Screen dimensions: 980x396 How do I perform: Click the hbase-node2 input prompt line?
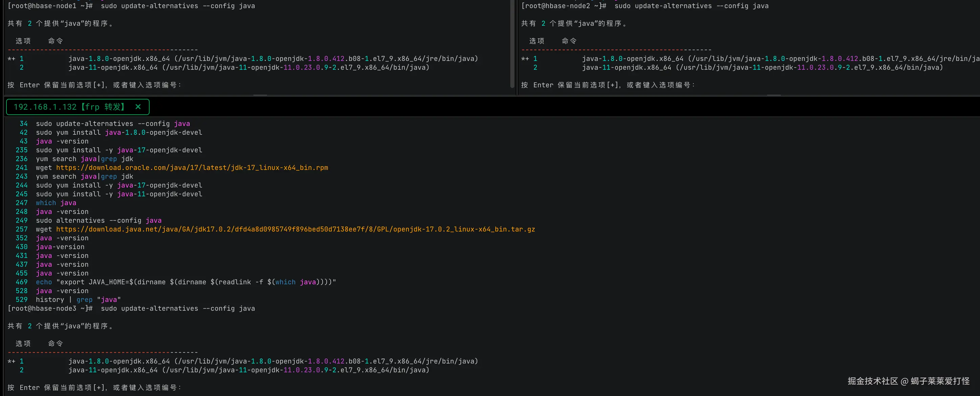pos(608,85)
